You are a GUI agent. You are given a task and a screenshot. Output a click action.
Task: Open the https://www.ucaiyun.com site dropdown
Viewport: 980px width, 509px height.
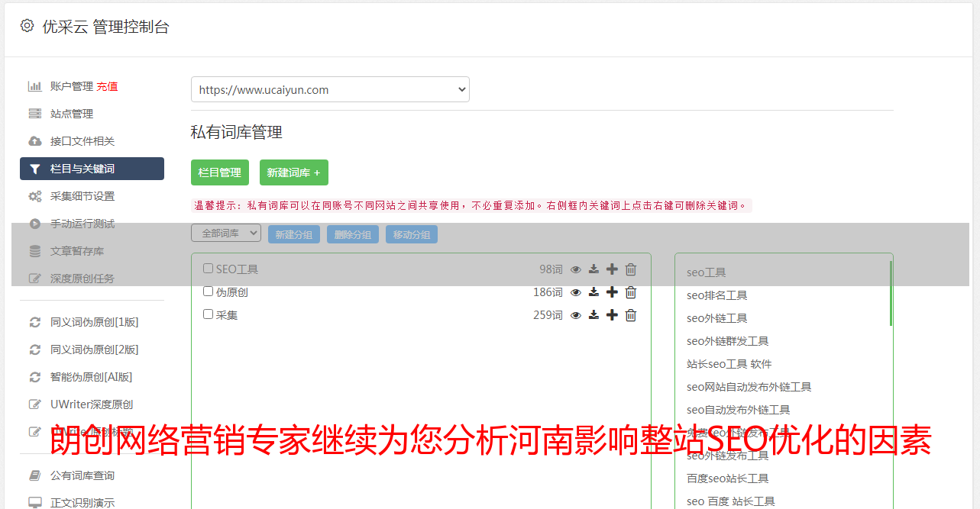(330, 89)
